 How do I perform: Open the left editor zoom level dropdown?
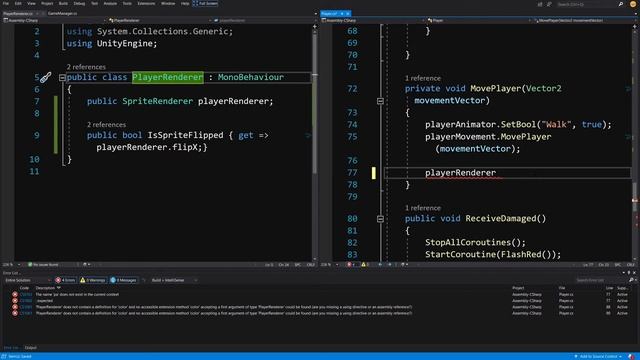11,264
